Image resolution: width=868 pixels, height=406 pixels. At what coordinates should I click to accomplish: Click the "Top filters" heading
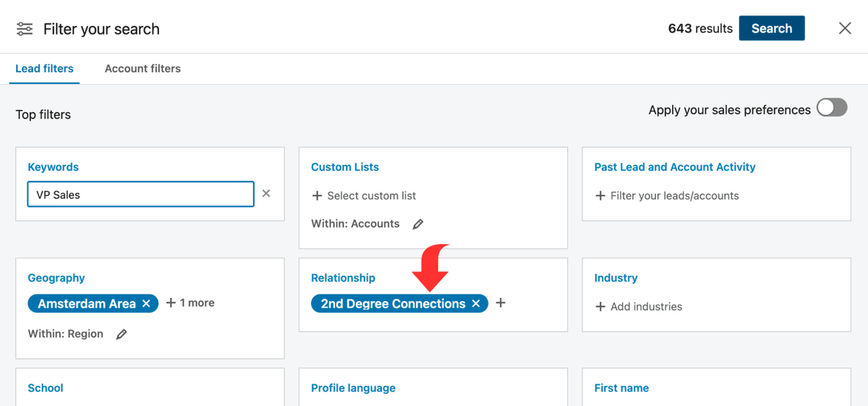pyautogui.click(x=43, y=114)
